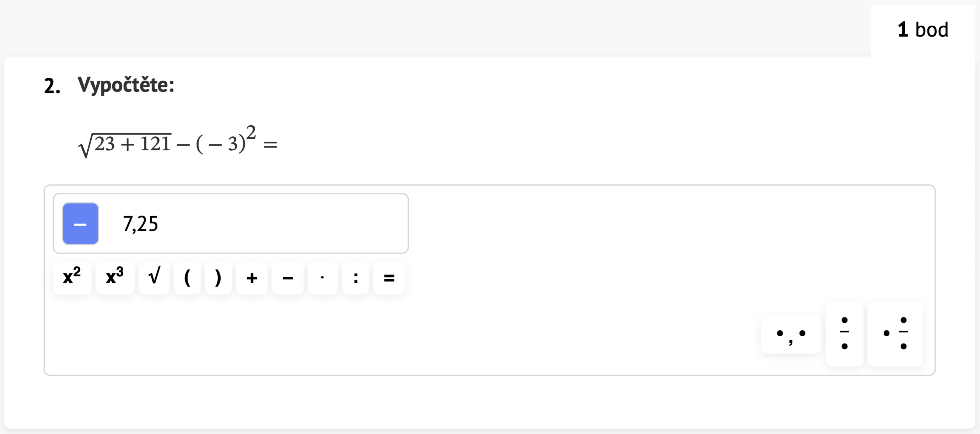Click the square root of 23 + 121 term

point(125,145)
